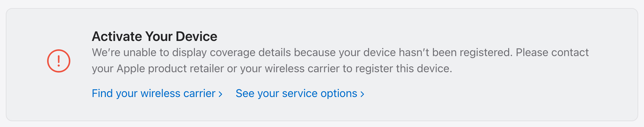Click the words Please contact
The height and width of the screenshot is (127, 644).
tap(552, 52)
